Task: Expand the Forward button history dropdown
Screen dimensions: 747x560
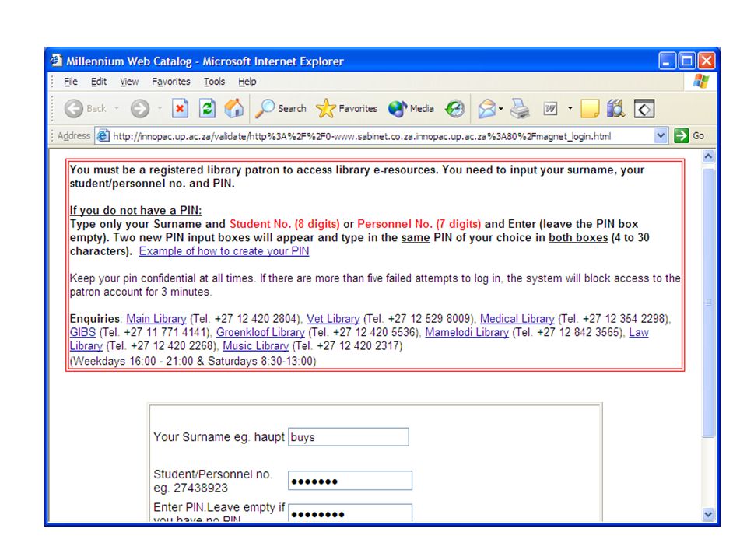Action: coord(160,109)
